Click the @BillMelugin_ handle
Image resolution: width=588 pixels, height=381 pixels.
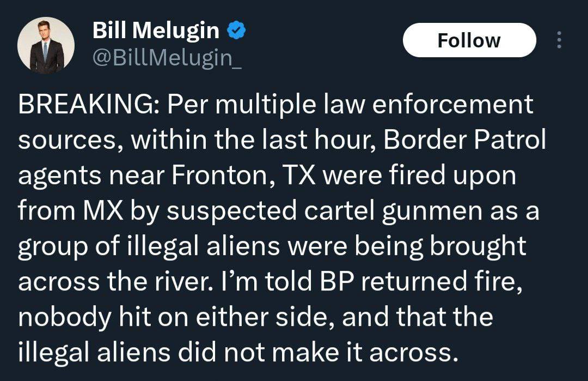167,57
